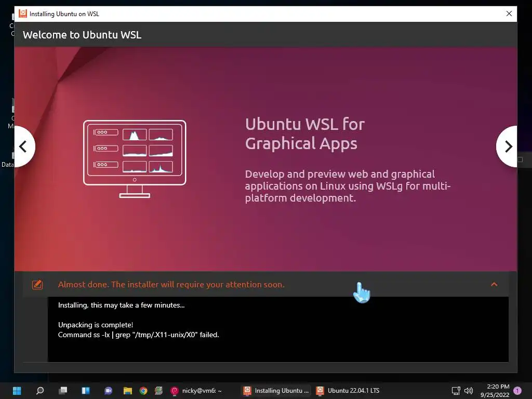The width and height of the screenshot is (532, 399).
Task: Select the 'Installing Ubuntu ...' taskbar button
Action: [x=276, y=391]
